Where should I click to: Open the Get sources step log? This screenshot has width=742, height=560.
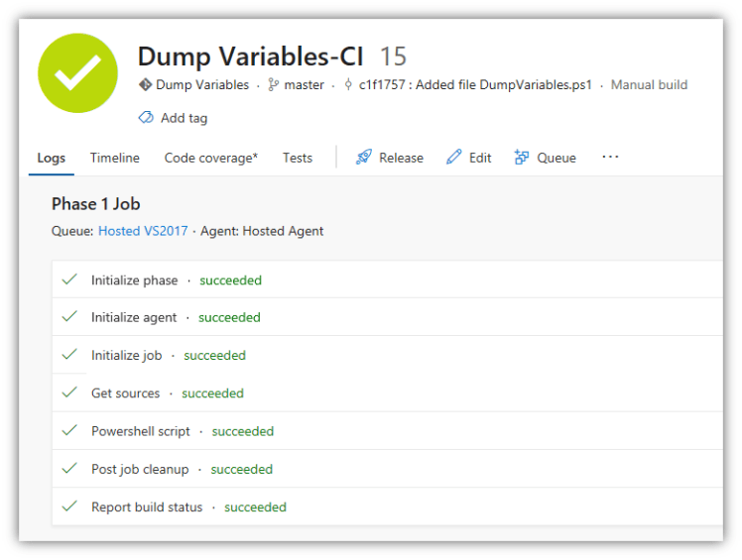tap(125, 393)
